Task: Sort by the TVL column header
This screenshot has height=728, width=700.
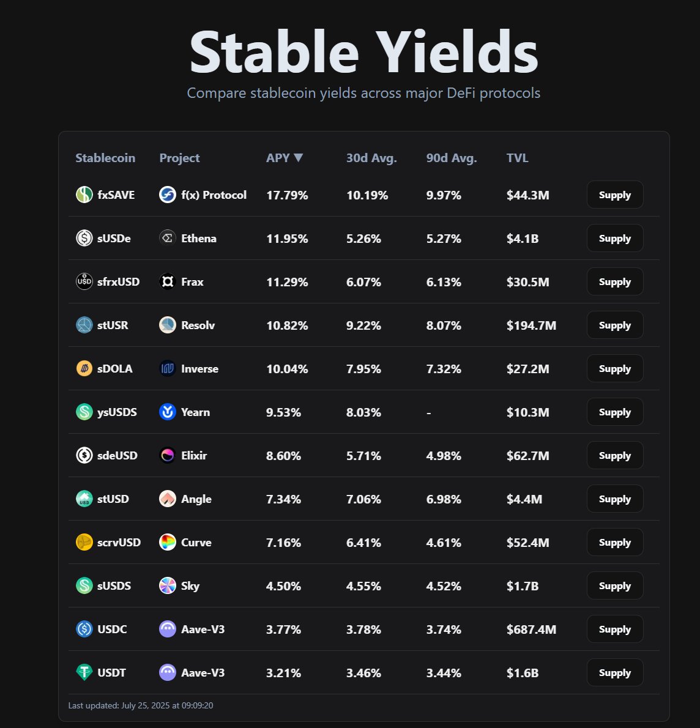Action: pos(517,157)
